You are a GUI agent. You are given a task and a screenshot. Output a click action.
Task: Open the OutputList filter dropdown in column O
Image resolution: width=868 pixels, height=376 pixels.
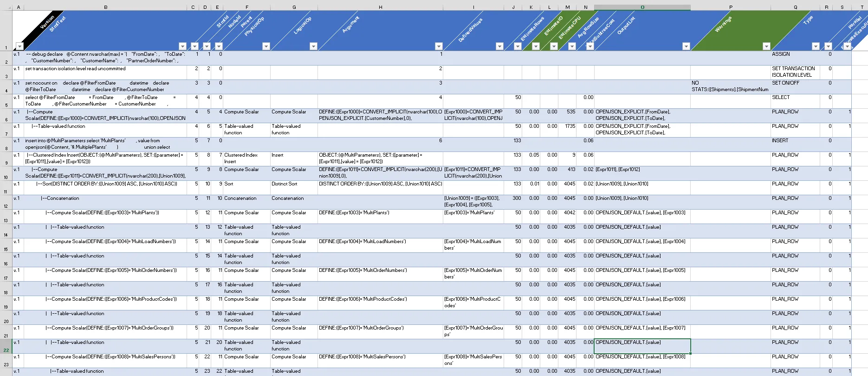point(687,46)
